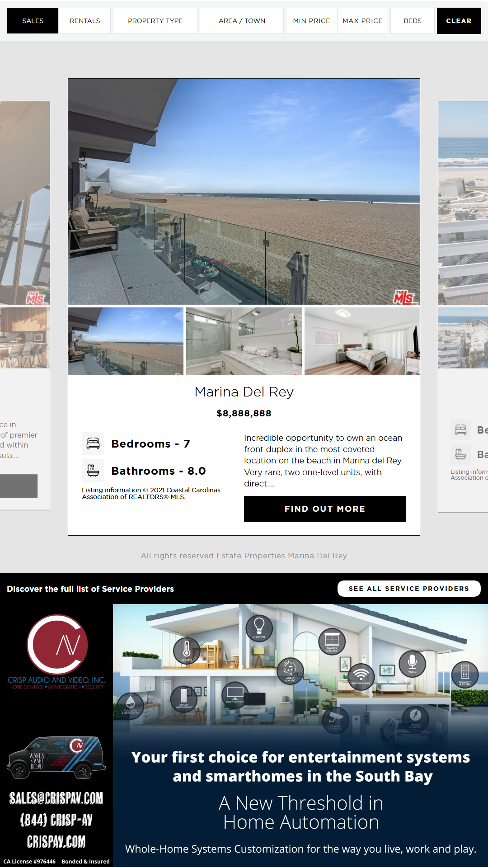Click the bathtub icon beside Bathrooms
This screenshot has height=868, width=488.
click(x=93, y=471)
